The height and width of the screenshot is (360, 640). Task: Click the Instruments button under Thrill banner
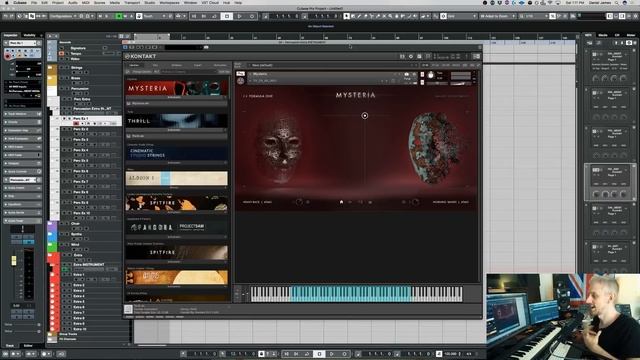174,130
